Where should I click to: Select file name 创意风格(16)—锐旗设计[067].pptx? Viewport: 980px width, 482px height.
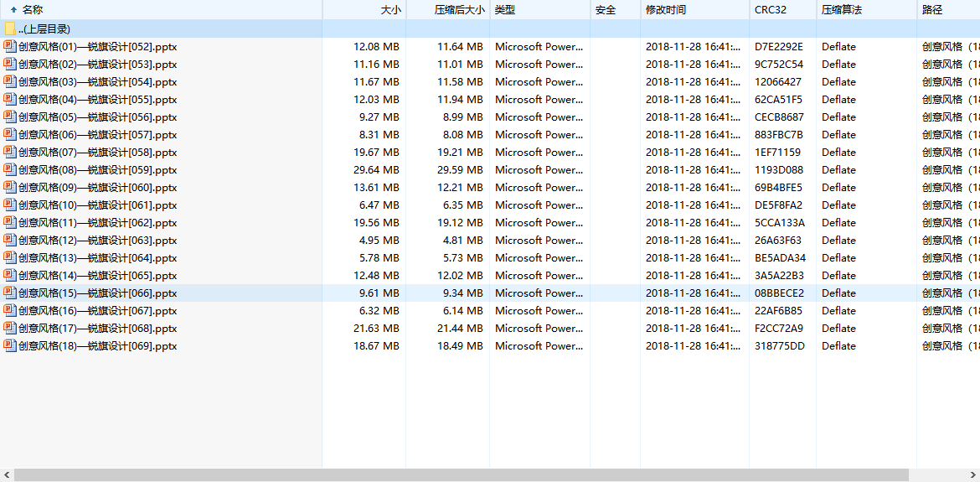coord(97,310)
